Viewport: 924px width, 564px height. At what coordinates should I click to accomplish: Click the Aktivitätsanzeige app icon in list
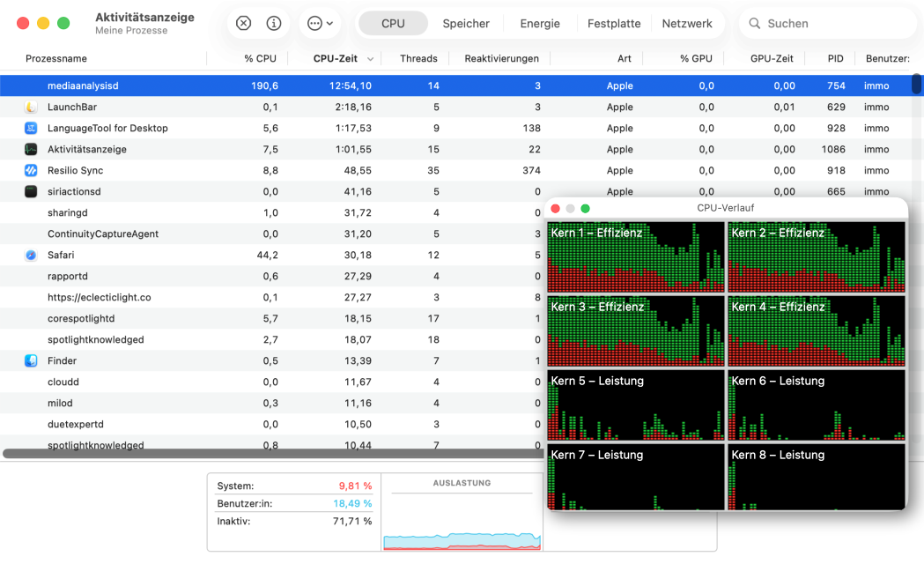pos(31,150)
